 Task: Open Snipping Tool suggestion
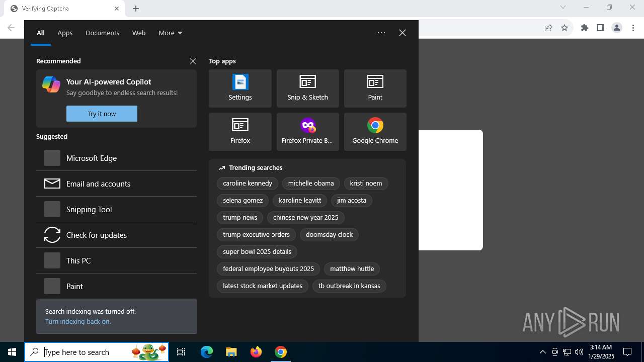(116, 209)
